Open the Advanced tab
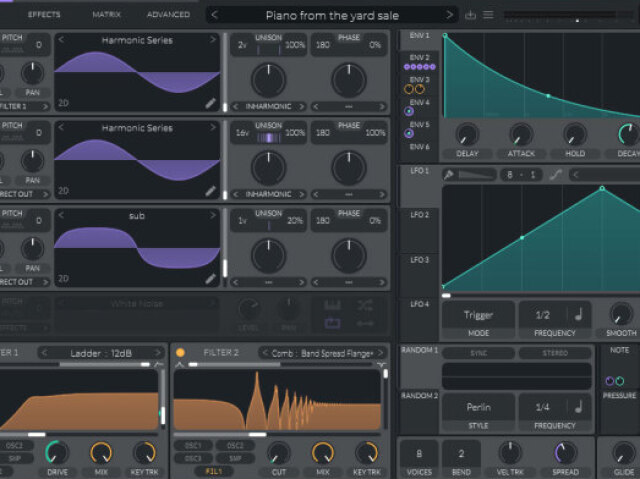Viewport: 640px width, 479px height. click(x=168, y=15)
